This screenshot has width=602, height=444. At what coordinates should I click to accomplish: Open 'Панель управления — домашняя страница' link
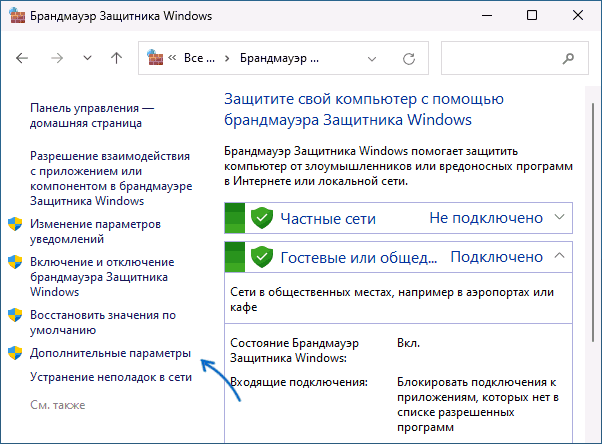(x=92, y=116)
